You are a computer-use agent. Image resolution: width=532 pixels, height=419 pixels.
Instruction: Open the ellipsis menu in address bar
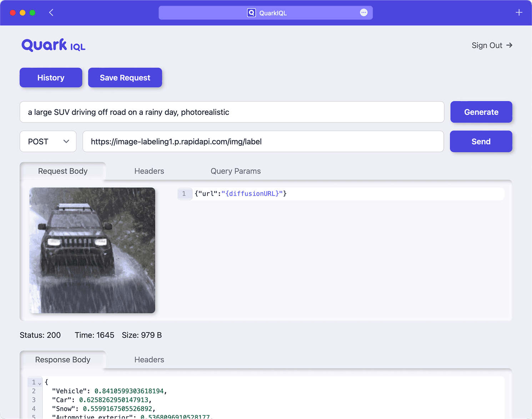(363, 13)
